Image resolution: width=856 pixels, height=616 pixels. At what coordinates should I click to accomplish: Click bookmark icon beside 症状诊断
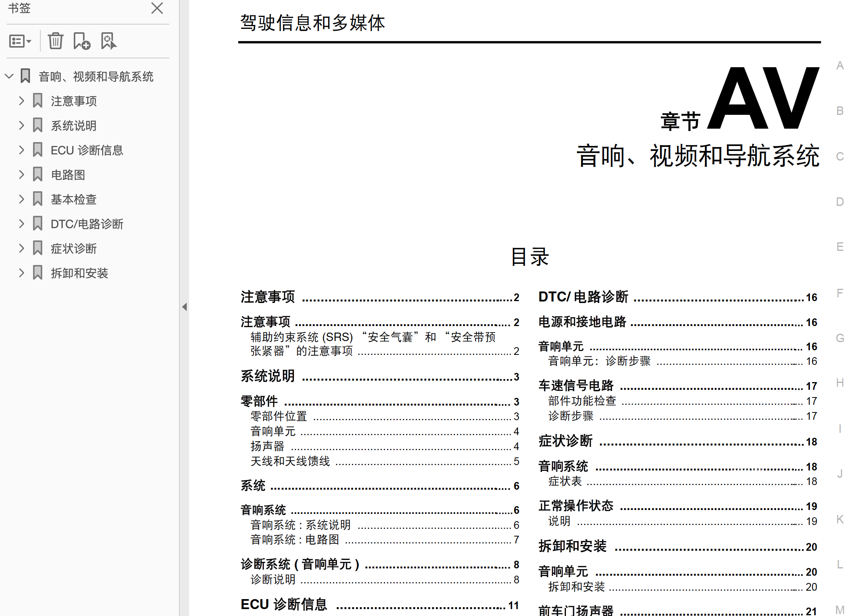pyautogui.click(x=38, y=248)
